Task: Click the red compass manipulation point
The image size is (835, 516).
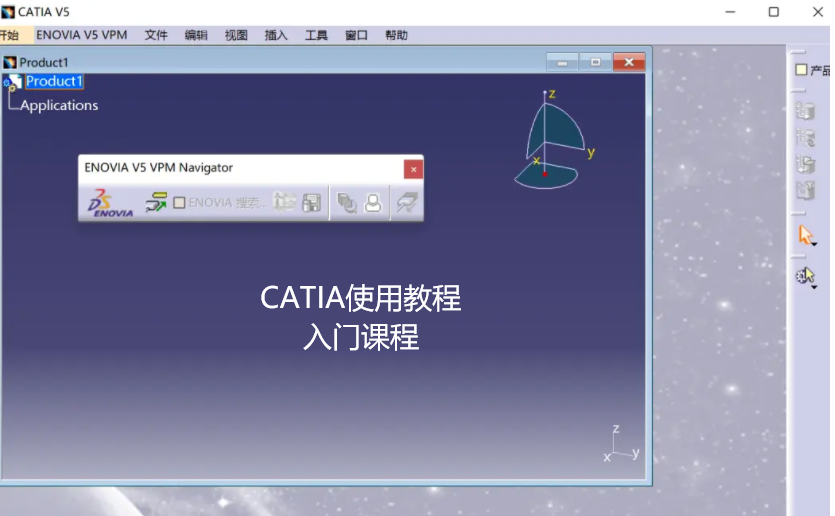Action: pos(544,174)
